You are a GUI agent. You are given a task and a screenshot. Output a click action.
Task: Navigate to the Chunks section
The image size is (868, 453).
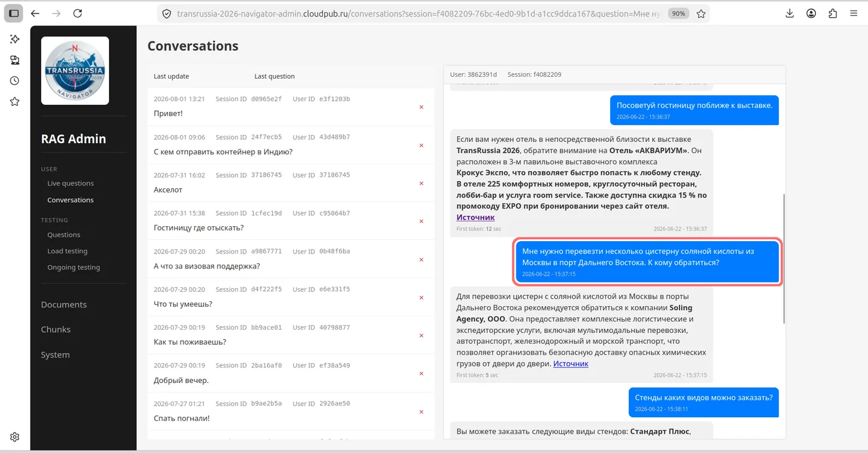click(56, 330)
